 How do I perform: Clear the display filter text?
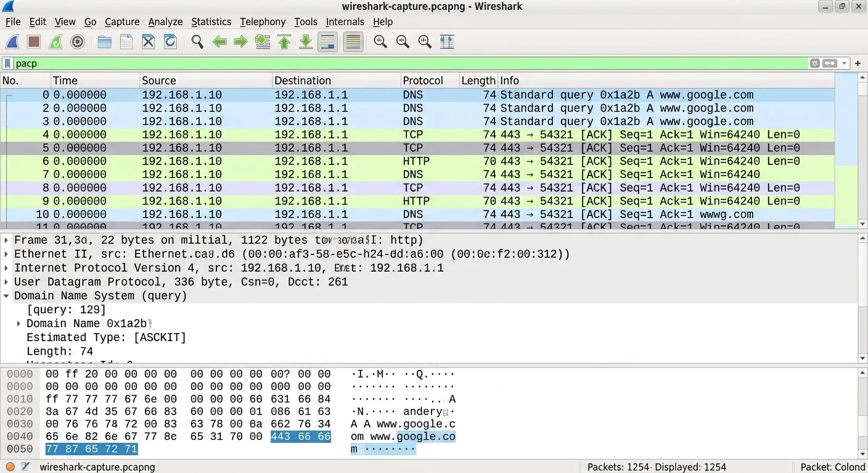point(815,63)
